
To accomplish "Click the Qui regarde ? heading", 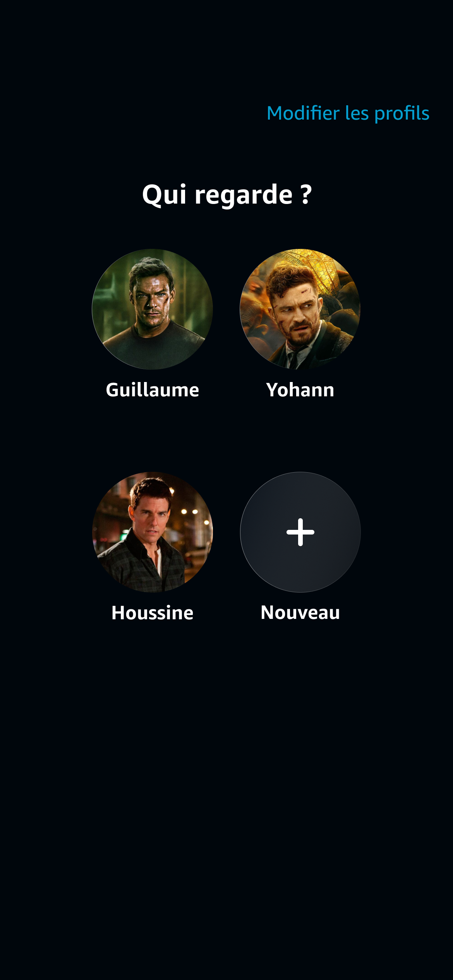I will click(x=227, y=194).
